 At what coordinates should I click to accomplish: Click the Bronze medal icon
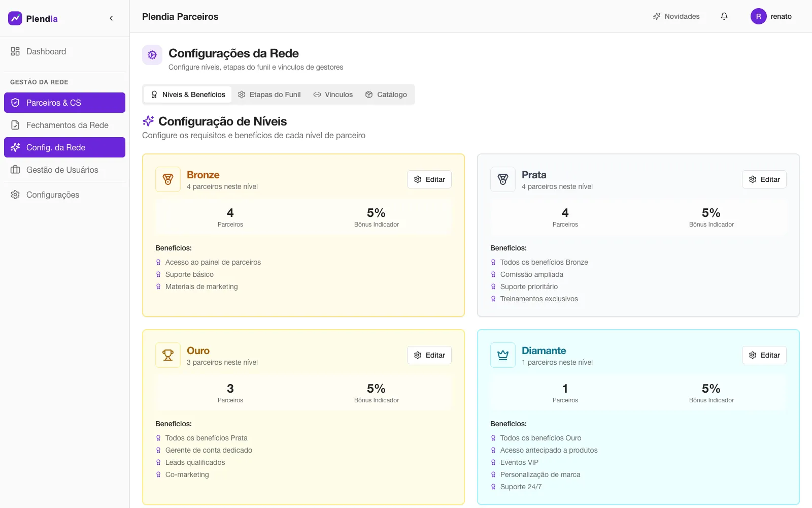[168, 179]
